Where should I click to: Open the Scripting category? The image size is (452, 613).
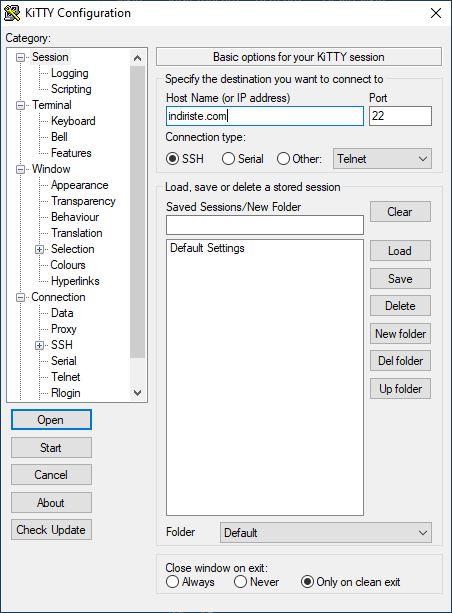tap(71, 89)
